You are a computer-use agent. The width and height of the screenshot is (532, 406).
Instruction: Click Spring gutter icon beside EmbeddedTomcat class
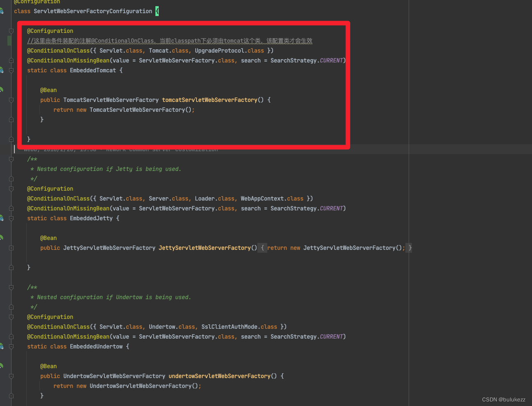(x=1, y=70)
